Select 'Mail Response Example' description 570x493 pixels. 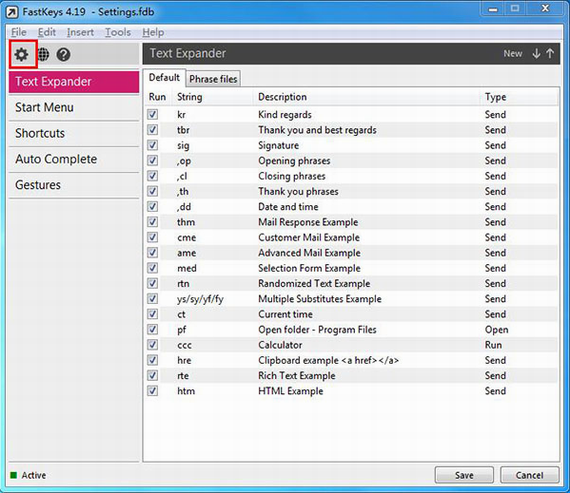pyautogui.click(x=308, y=222)
